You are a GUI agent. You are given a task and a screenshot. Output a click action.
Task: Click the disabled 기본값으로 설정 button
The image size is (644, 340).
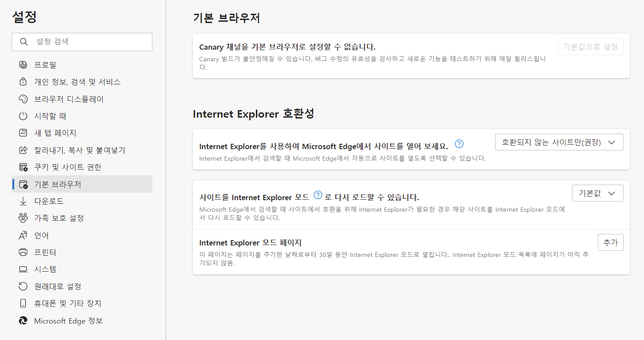590,47
